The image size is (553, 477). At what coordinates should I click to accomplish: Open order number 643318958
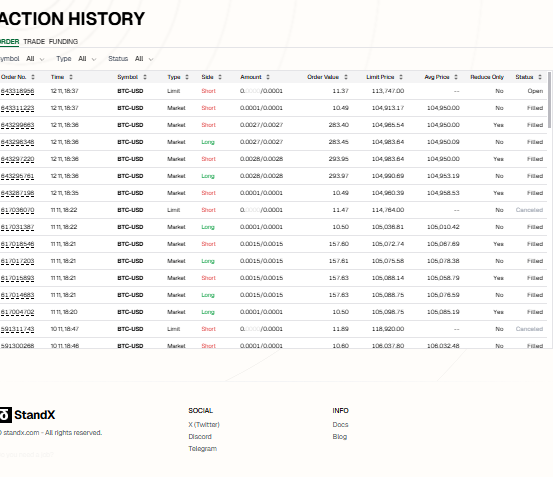[x=17, y=91]
